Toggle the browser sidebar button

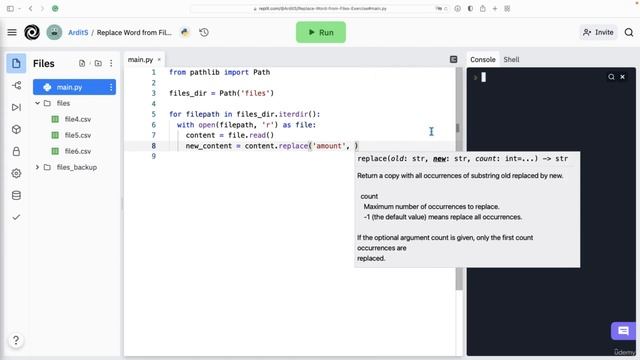tap(10, 8)
